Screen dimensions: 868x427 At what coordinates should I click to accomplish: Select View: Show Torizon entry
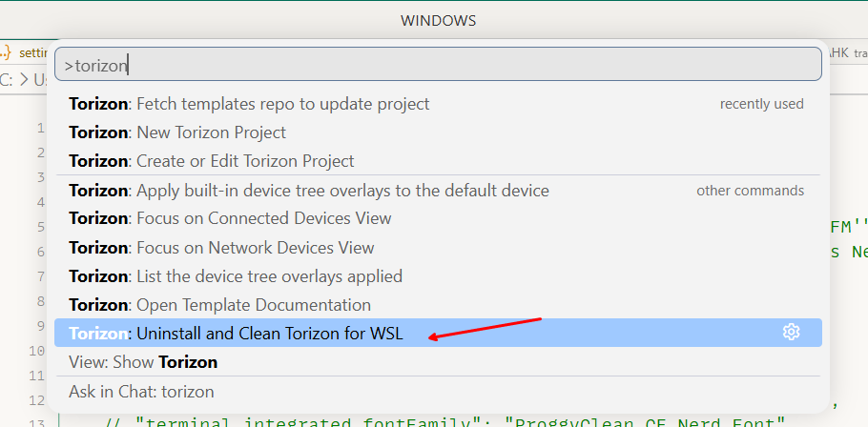tap(143, 362)
